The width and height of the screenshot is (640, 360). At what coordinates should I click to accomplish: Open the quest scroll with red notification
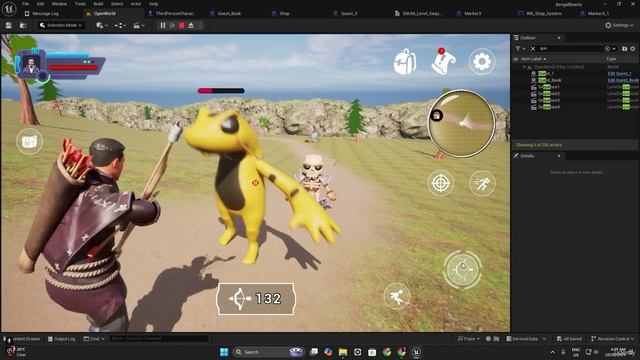[443, 62]
